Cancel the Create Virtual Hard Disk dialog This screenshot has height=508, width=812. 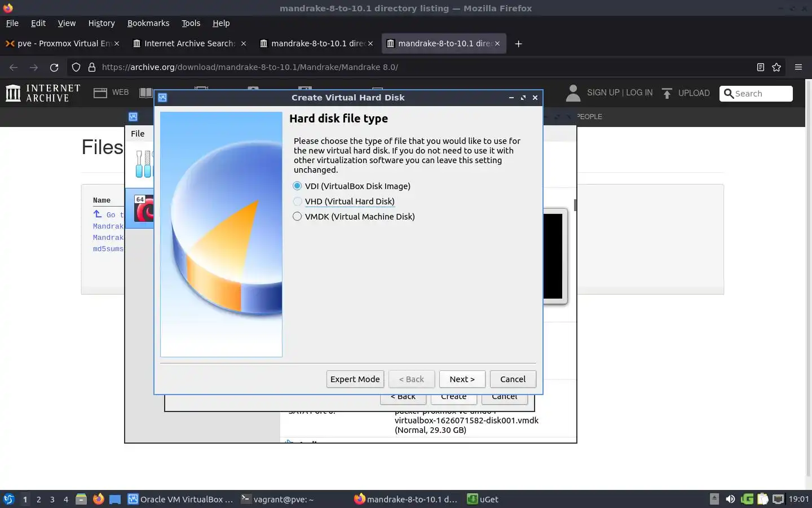[513, 379]
